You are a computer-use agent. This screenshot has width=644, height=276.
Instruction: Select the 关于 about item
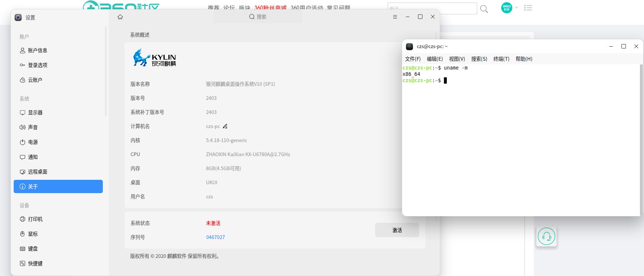click(58, 186)
